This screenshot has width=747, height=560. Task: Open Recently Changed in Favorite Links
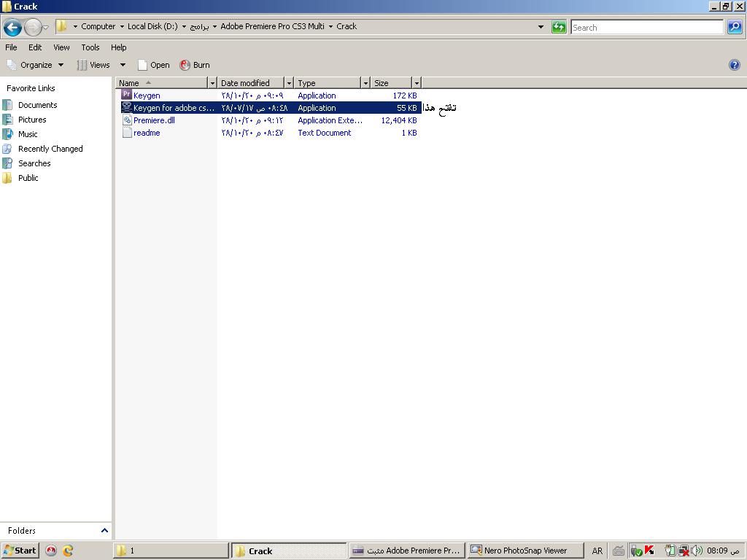click(x=50, y=149)
